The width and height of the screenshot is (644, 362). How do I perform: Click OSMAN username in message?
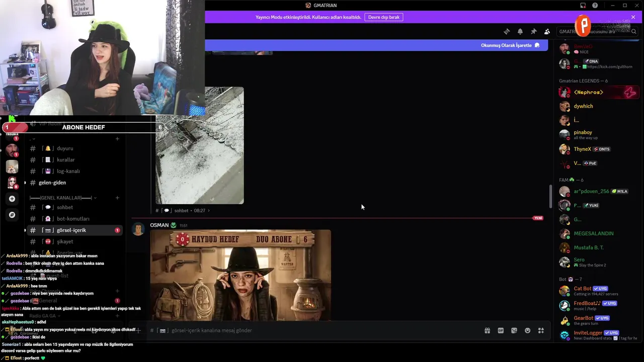159,225
